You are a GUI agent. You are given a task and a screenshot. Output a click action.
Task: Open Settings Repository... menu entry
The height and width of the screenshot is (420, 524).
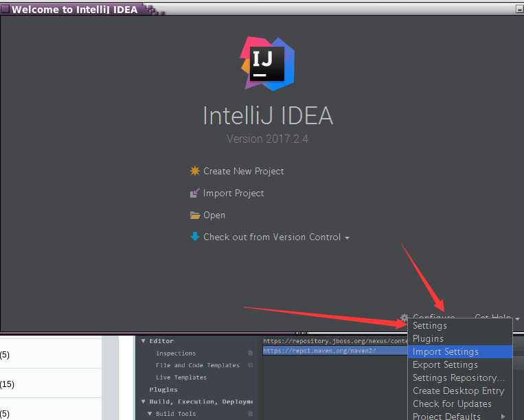point(460,377)
